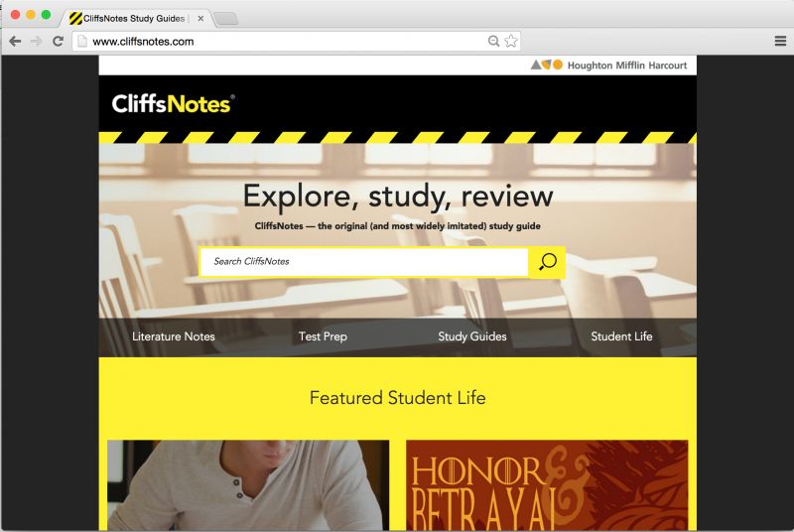Click the browser forward arrow

[37, 41]
